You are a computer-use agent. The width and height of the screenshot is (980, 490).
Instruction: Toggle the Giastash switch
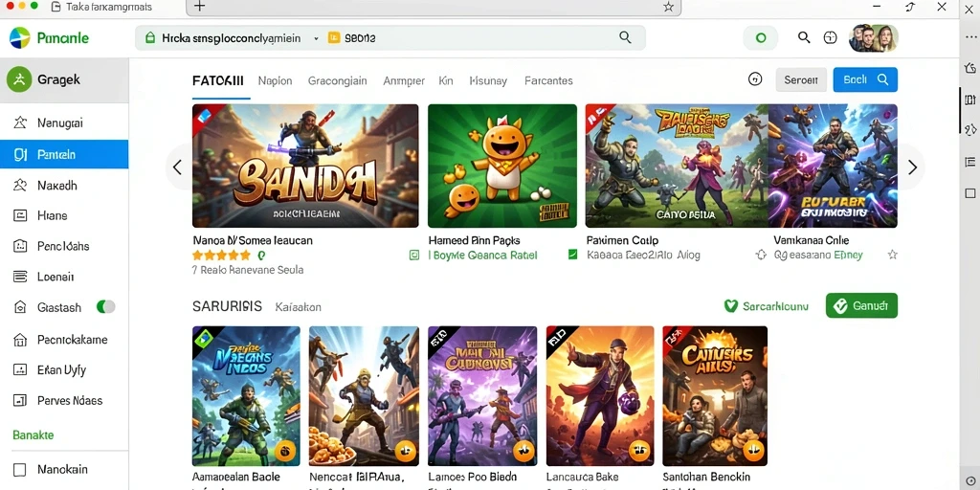click(105, 307)
